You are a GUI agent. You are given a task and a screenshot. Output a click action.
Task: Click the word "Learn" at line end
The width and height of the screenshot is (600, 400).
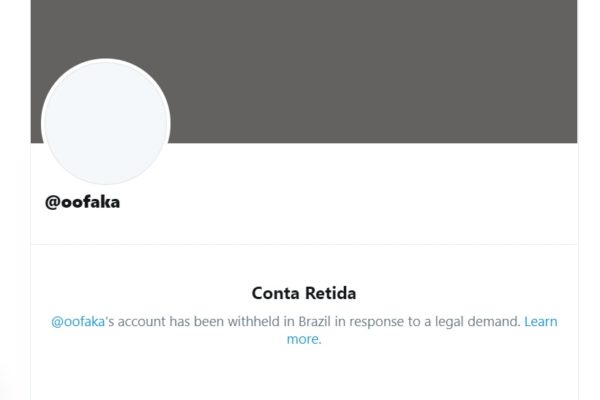pyautogui.click(x=540, y=322)
